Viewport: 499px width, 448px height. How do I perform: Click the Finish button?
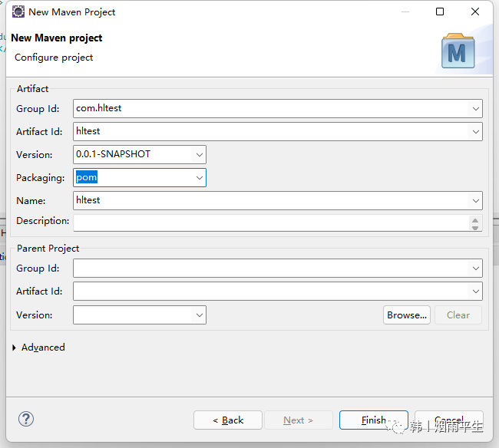(374, 420)
